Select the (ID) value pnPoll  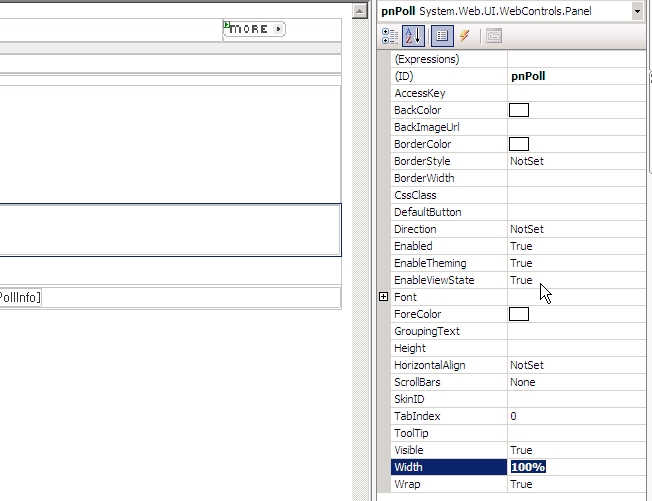click(528, 76)
